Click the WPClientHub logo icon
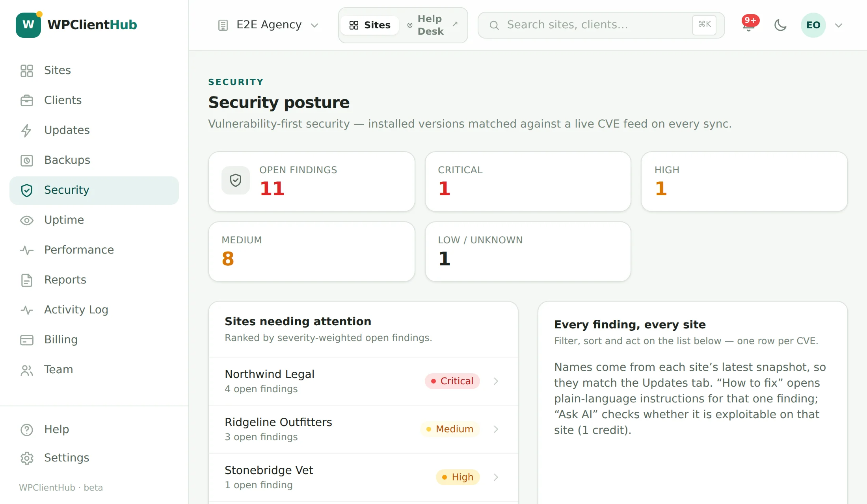The image size is (867, 504). [28, 25]
